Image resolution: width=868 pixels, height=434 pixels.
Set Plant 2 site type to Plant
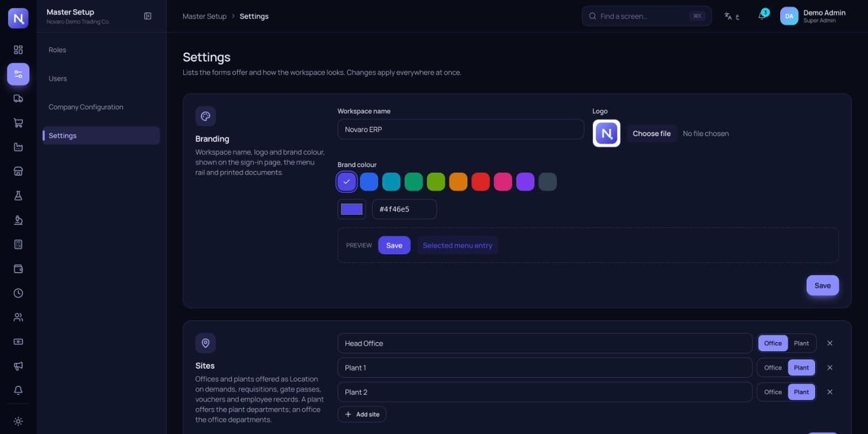[x=801, y=392]
